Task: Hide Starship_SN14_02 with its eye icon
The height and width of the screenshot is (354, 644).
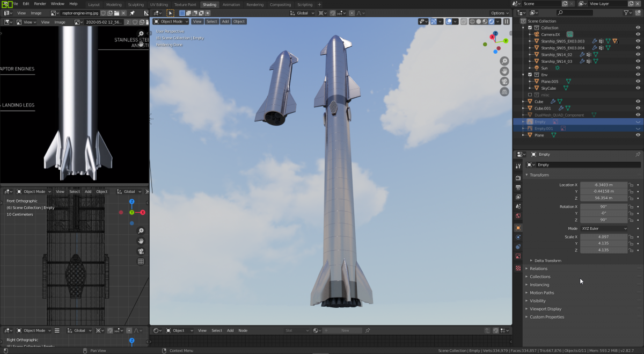Action: (x=638, y=54)
